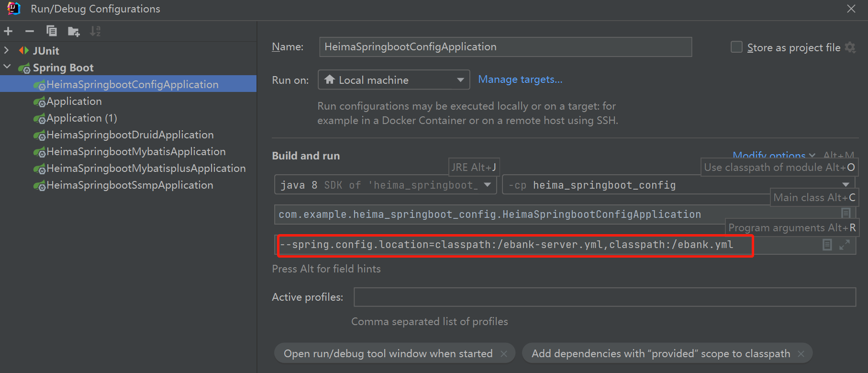Click the Active profiles input field
Viewport: 868px width, 373px height.
[604, 297]
